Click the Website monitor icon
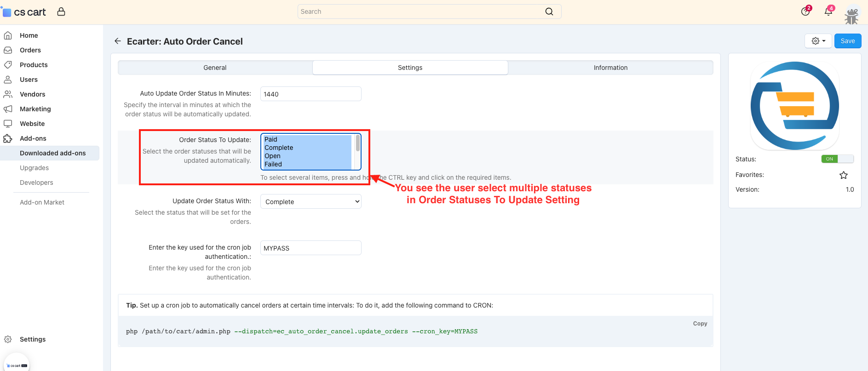 tap(8, 124)
